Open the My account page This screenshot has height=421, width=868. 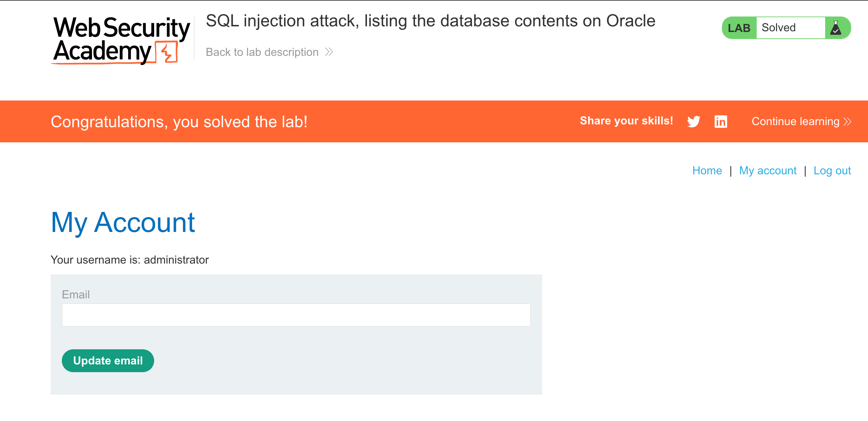pos(768,170)
